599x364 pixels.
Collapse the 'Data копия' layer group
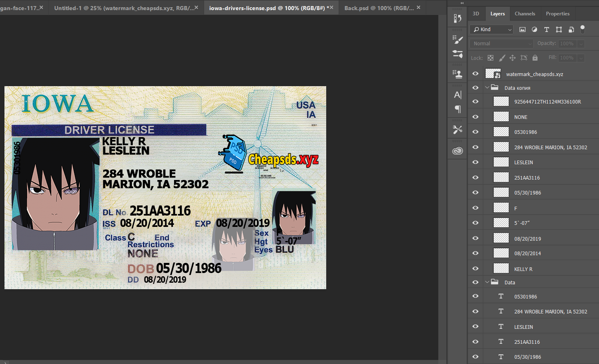click(x=487, y=87)
